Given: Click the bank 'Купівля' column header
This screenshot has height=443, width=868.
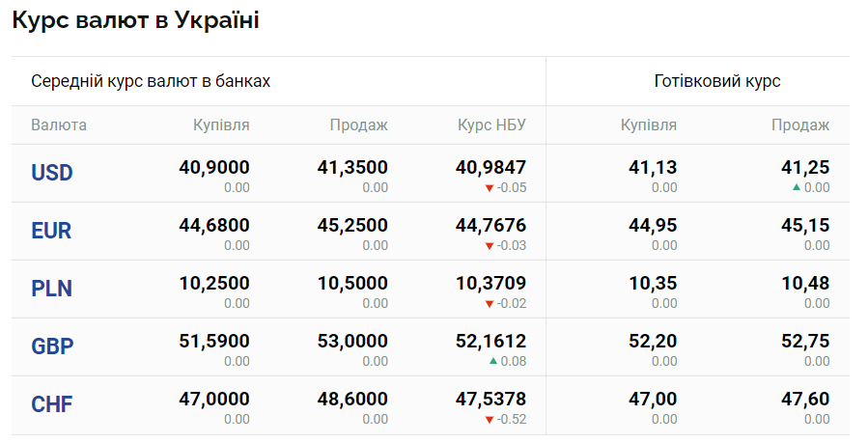Looking at the screenshot, I should pos(221,125).
